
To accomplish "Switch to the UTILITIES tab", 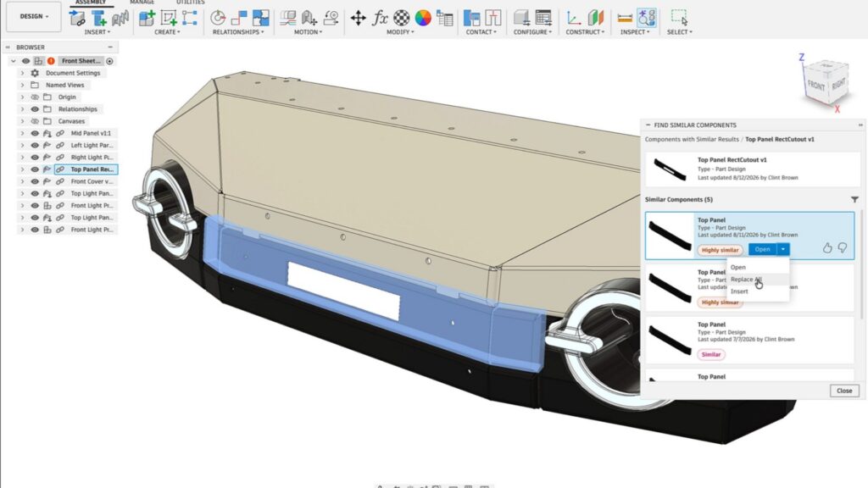I will point(191,3).
